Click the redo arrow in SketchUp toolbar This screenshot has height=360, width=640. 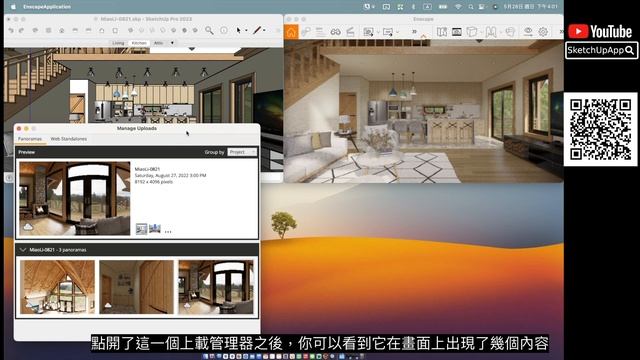click(x=21, y=31)
